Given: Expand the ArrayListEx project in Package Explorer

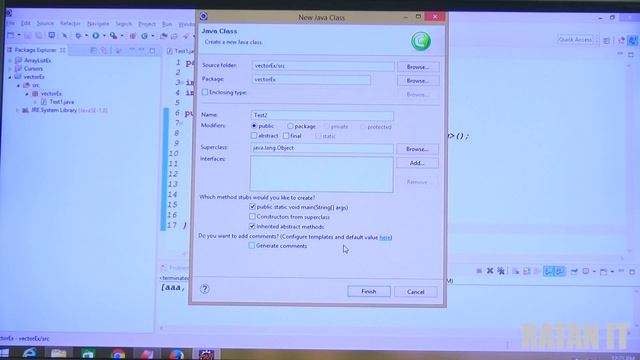Looking at the screenshot, I should pos(10,60).
